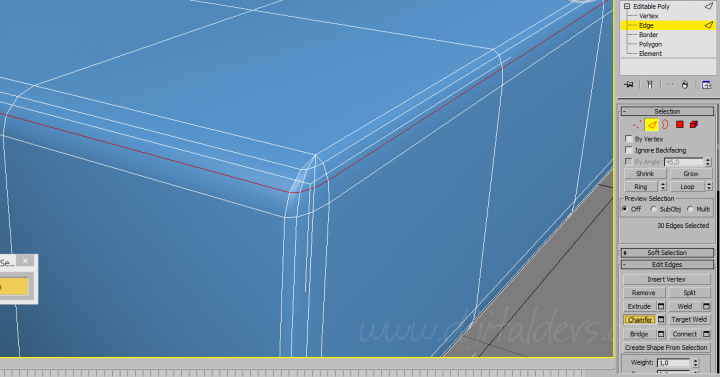Click Create Shape From Selection button
Image resolution: width=720 pixels, height=377 pixels.
click(666, 348)
